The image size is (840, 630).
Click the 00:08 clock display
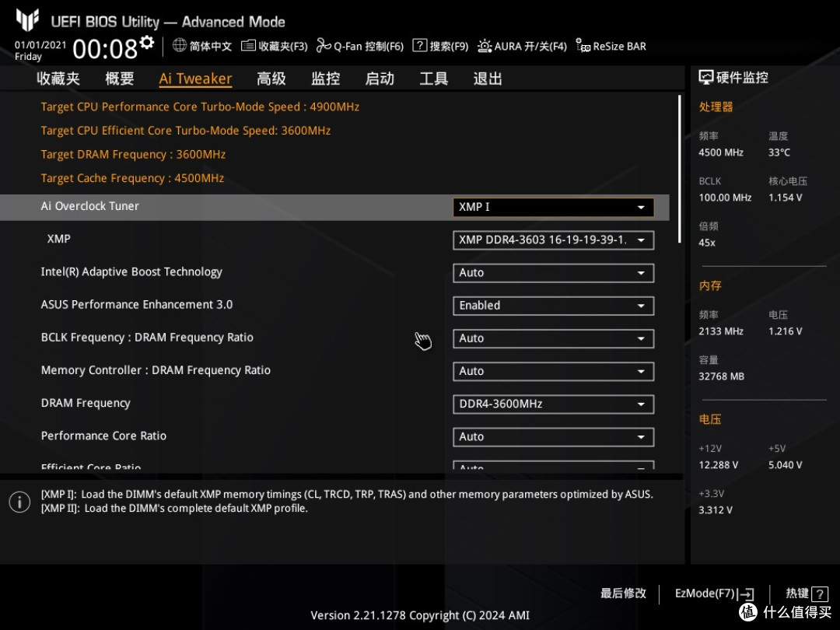[x=105, y=49]
